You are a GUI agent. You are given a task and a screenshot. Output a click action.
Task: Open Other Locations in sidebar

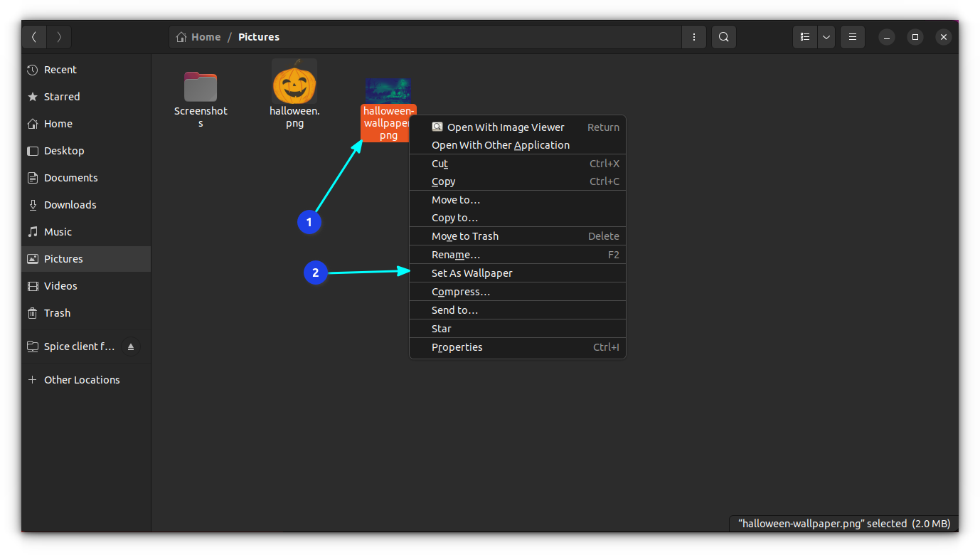(82, 380)
